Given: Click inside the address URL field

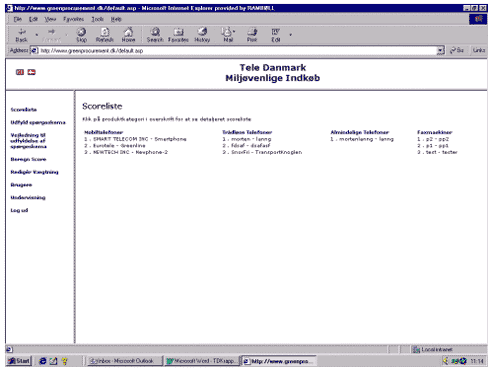Looking at the screenshot, I should [x=238, y=51].
